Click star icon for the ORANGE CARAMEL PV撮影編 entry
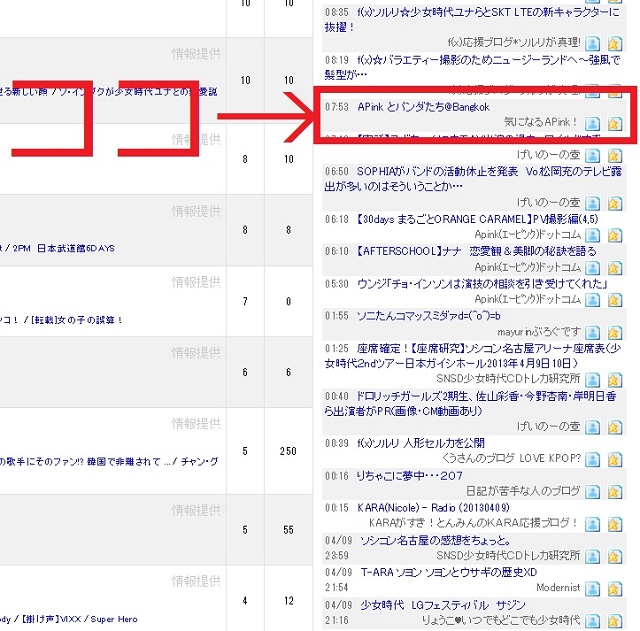Viewport: 640px width, 631px height. pyautogui.click(x=614, y=235)
